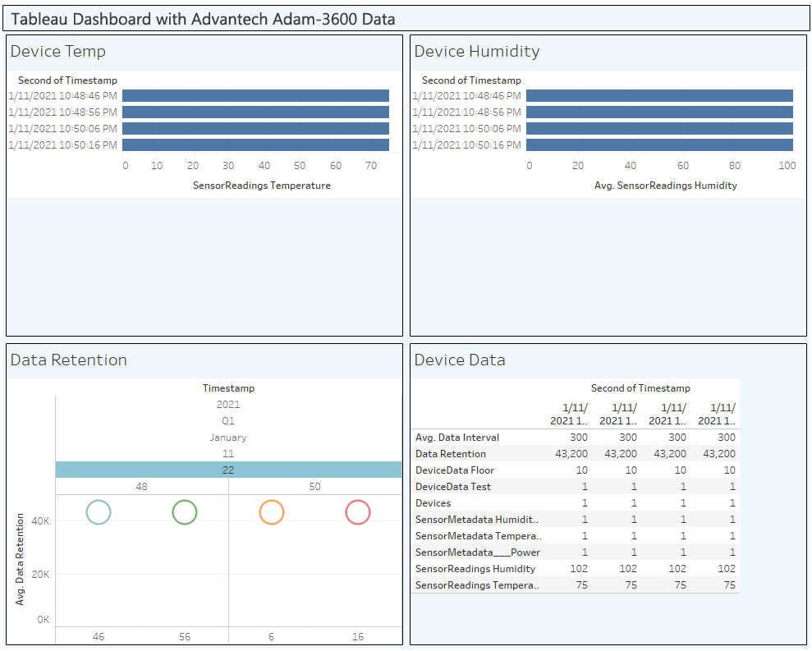Select the SensorMetadata___Power row label
Image resolution: width=812 pixels, height=651 pixels.
(x=478, y=552)
